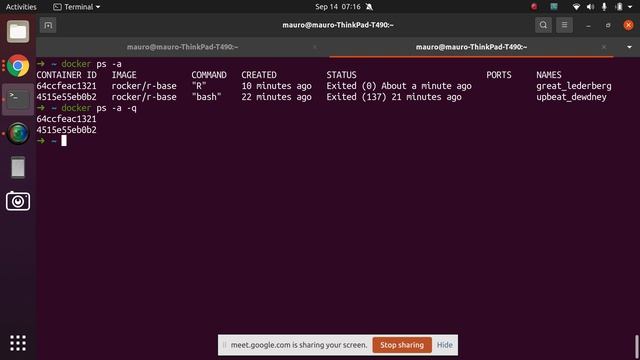The image size is (640, 360).
Task: Click the CREATED column header
Action: (259, 75)
